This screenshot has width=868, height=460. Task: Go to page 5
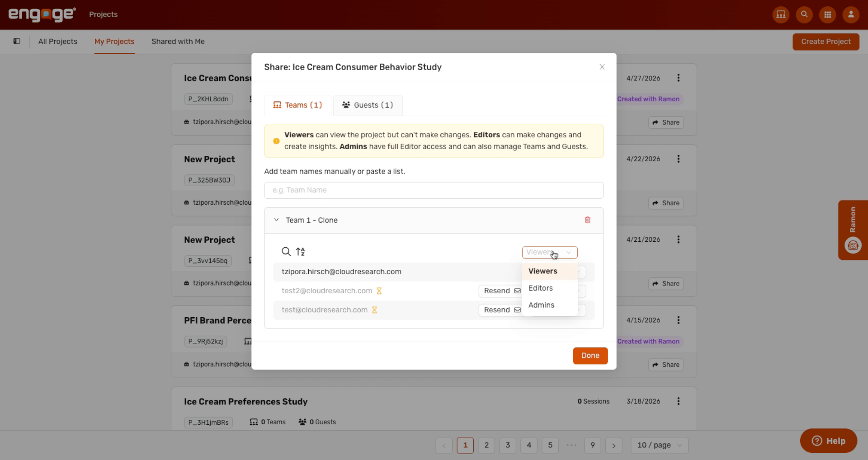[x=550, y=445]
